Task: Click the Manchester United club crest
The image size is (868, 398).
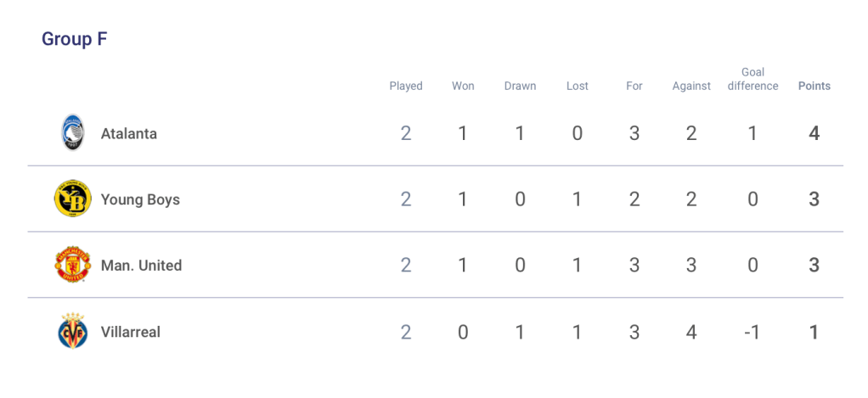Action: pos(72,265)
